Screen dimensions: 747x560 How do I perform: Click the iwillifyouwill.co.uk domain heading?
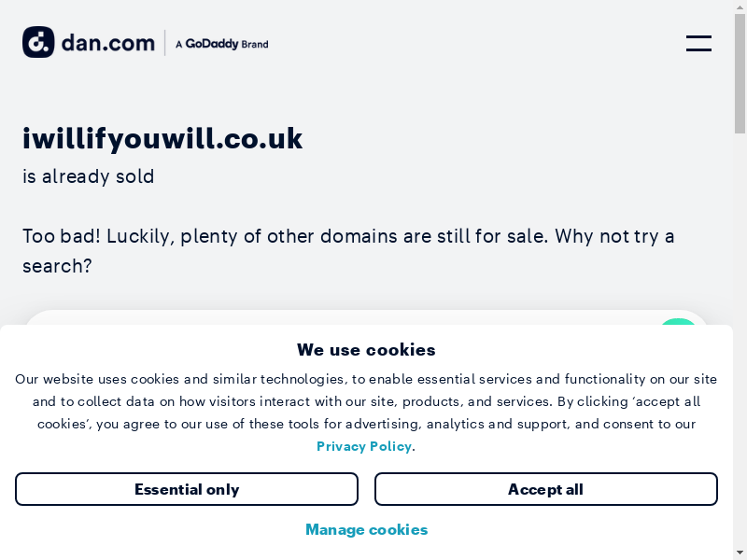(162, 138)
